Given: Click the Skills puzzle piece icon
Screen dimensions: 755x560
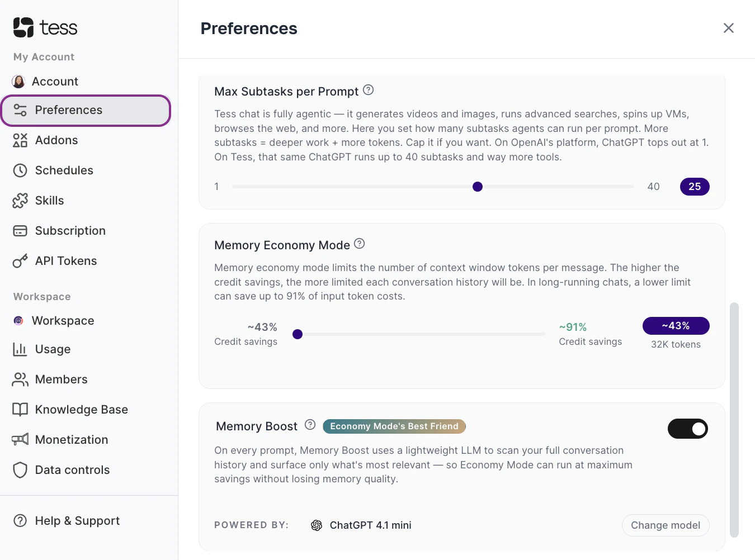Looking at the screenshot, I should click(x=20, y=201).
